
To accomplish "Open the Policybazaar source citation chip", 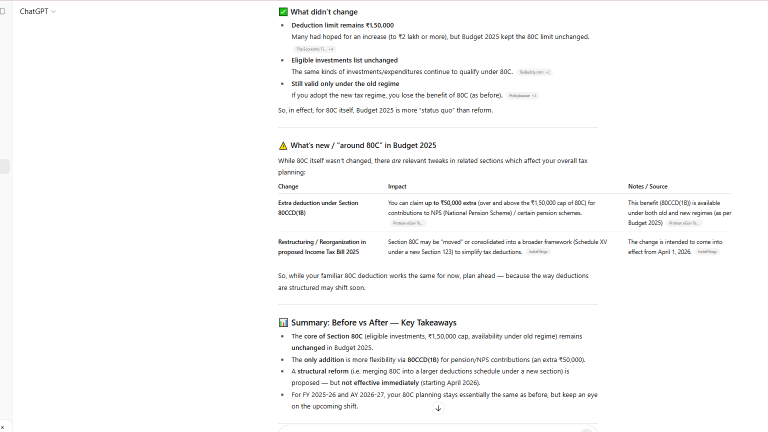I will (523, 96).
